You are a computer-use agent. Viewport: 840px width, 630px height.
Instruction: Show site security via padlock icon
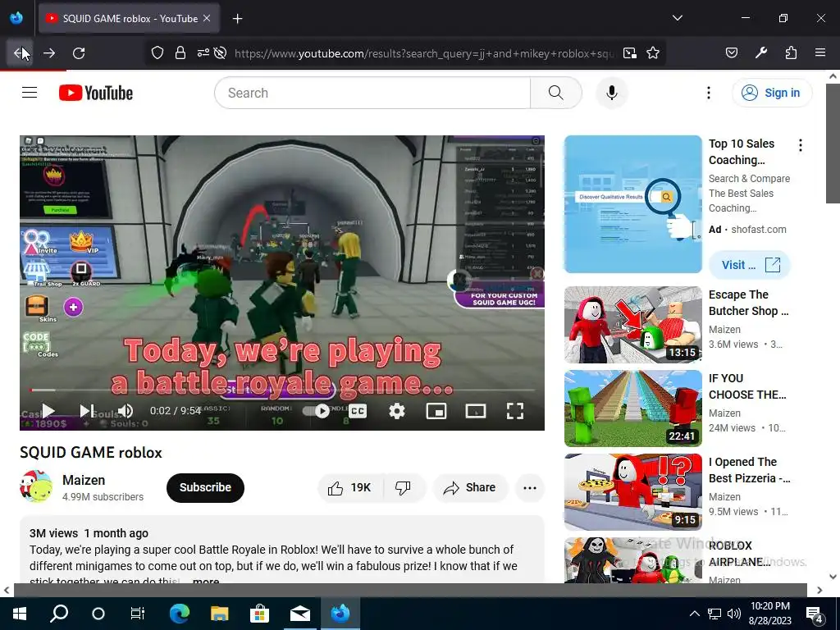tap(180, 53)
